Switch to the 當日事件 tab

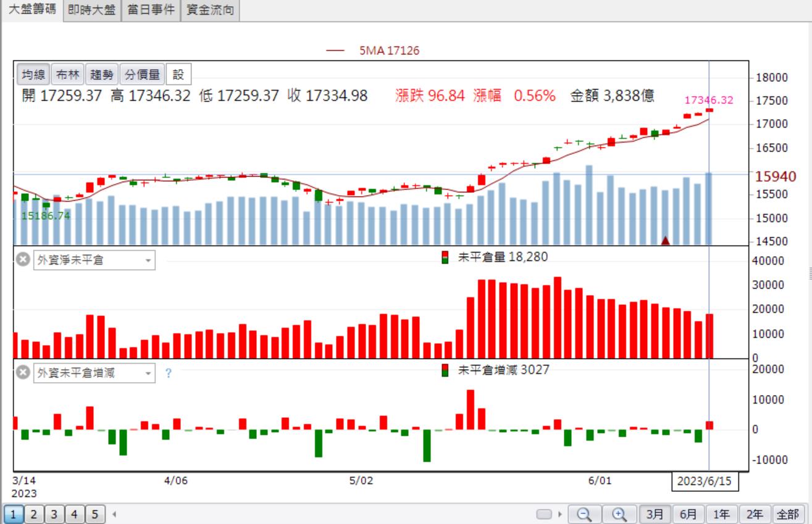pyautogui.click(x=151, y=10)
